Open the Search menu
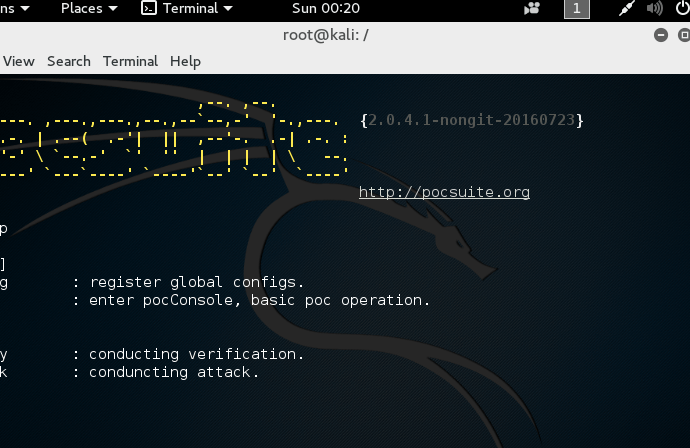The image size is (690, 448). [69, 61]
